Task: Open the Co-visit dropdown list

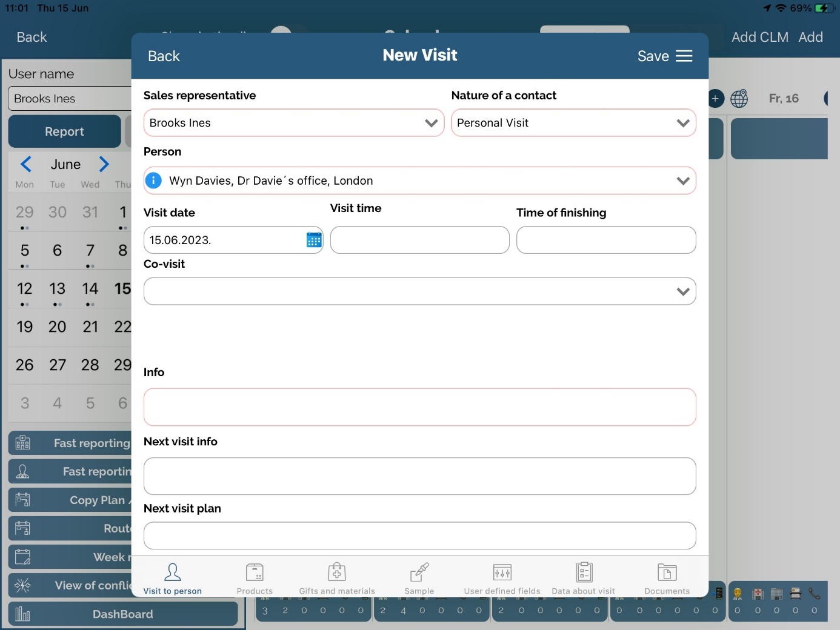Action: tap(683, 291)
